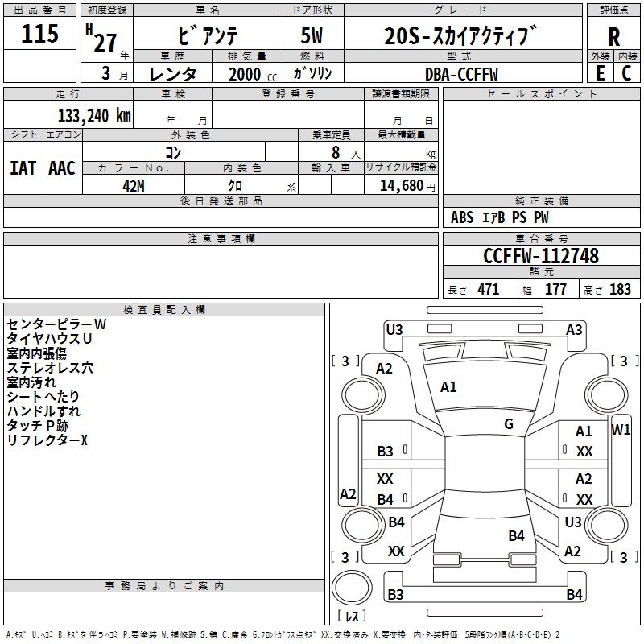This screenshot has height=644, width=644.
Task: Click the displacement value 2000 cc
Action: (253, 74)
